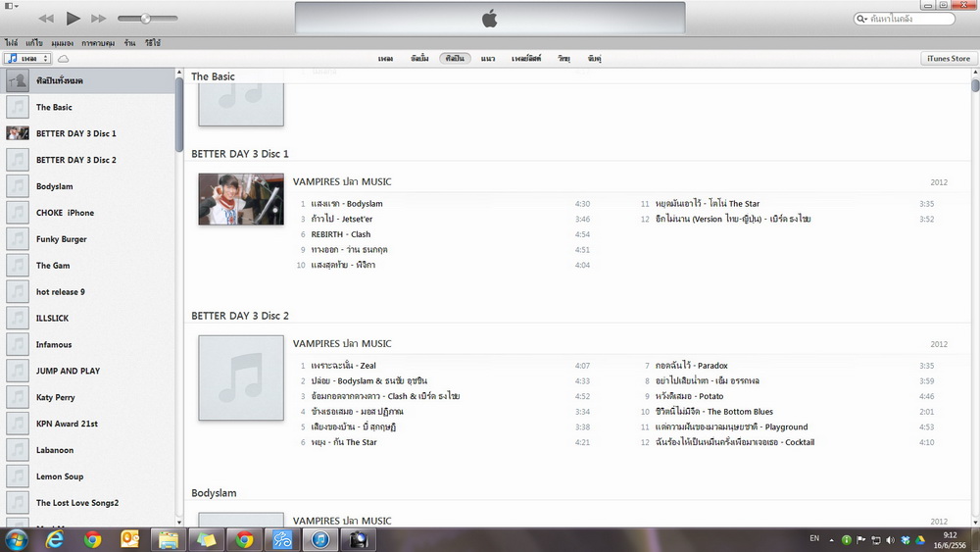Click the BETTER DAY 3 Disc 1 album artwork
Viewport: 980px width, 552px height.
tap(241, 199)
